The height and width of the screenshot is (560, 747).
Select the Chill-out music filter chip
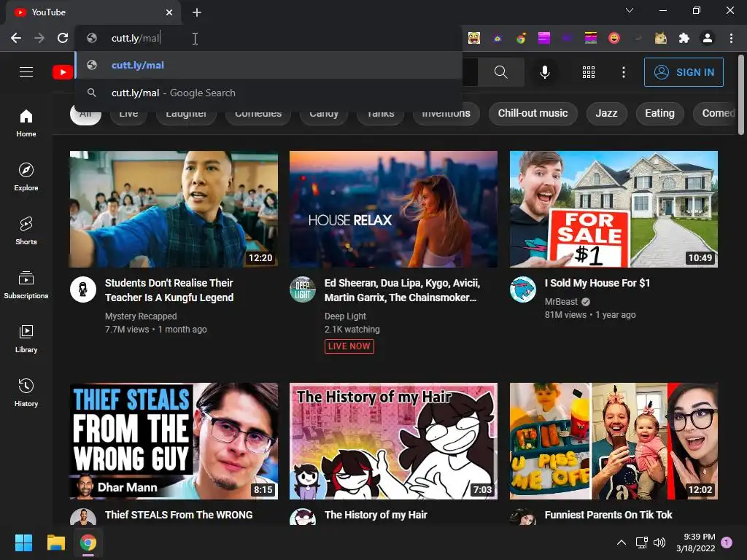pyautogui.click(x=533, y=113)
